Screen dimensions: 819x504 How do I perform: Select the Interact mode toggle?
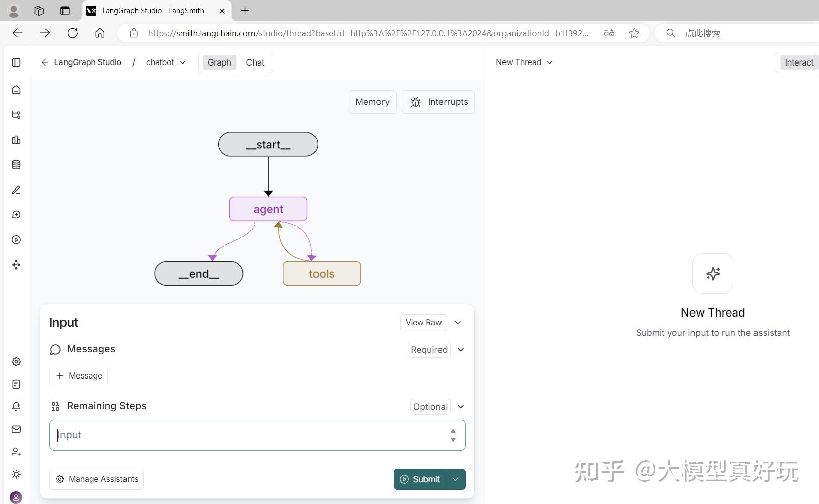tap(799, 62)
